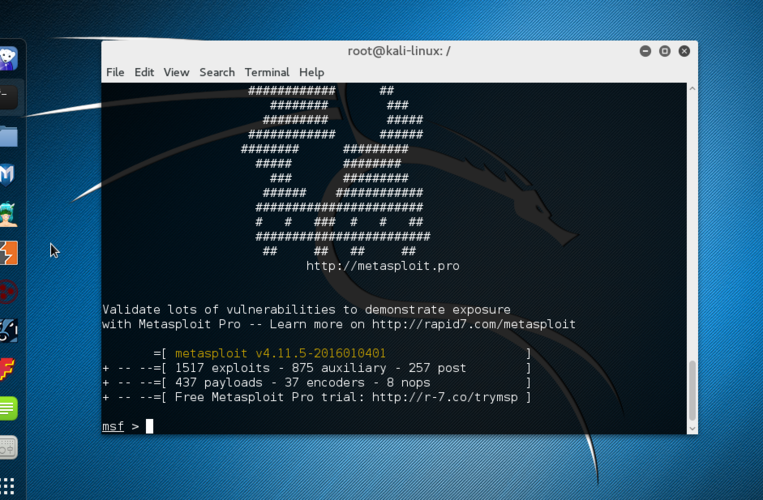
Task: Open the Edit menu in the terminal
Action: coord(144,72)
